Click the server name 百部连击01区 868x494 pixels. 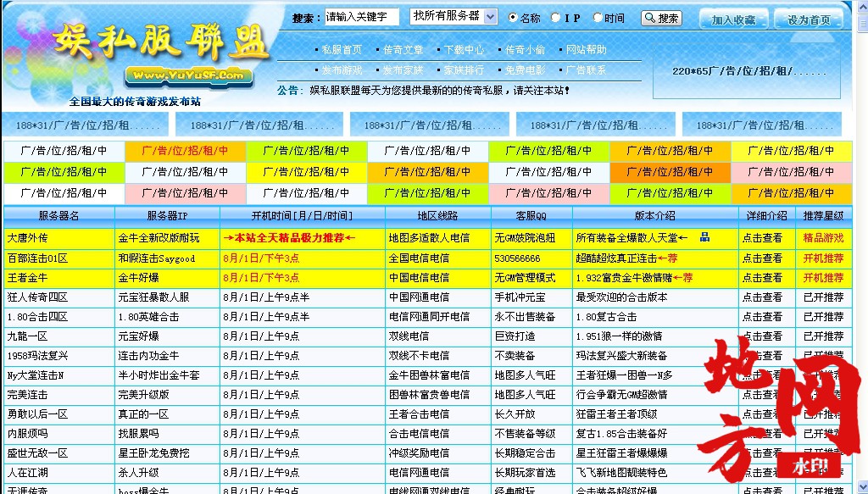[37, 258]
